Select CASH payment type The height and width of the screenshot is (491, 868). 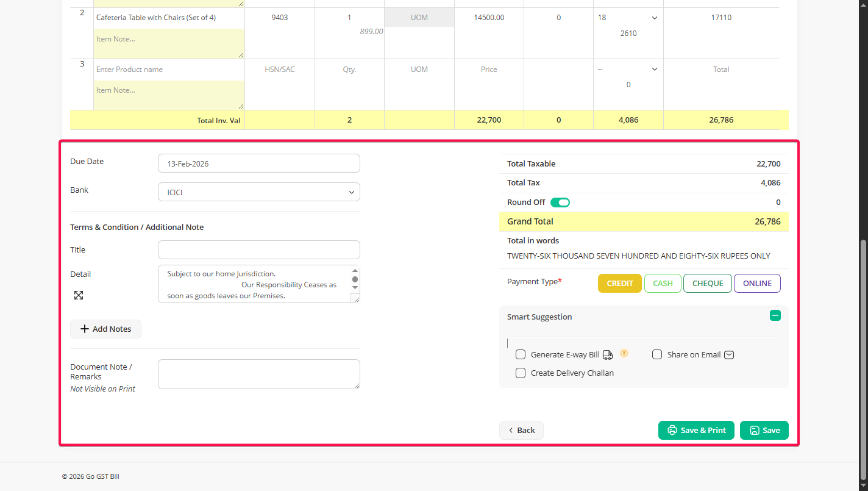click(663, 284)
